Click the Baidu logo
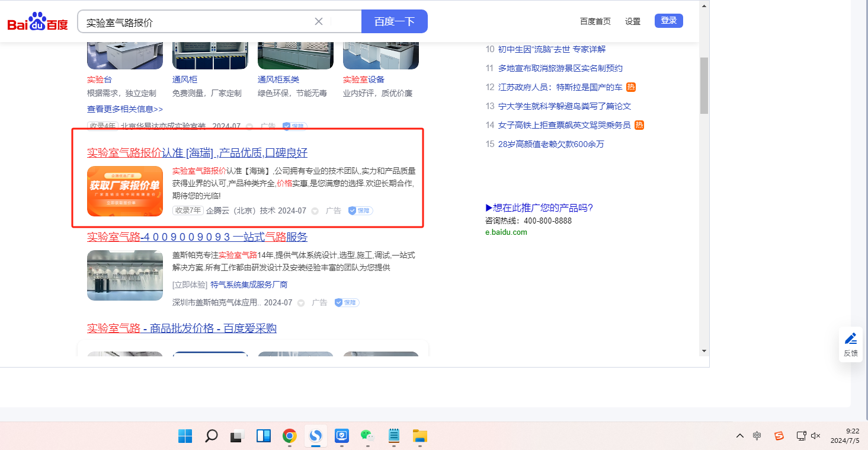The width and height of the screenshot is (868, 450). tap(37, 21)
